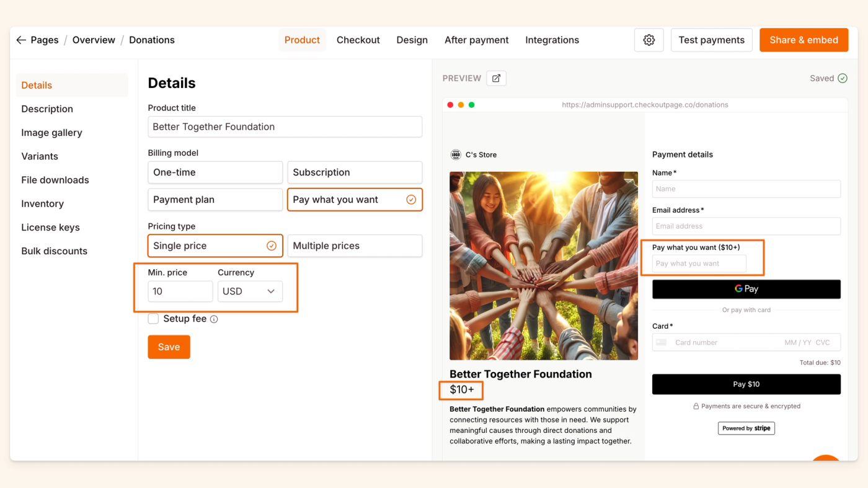Click the Google Pay button

(746, 289)
